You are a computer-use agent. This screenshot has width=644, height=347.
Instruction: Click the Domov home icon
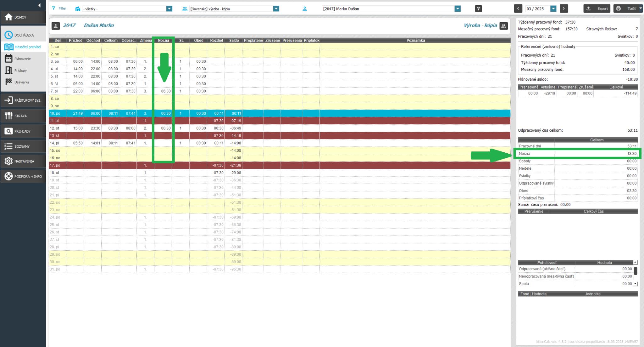pos(9,17)
